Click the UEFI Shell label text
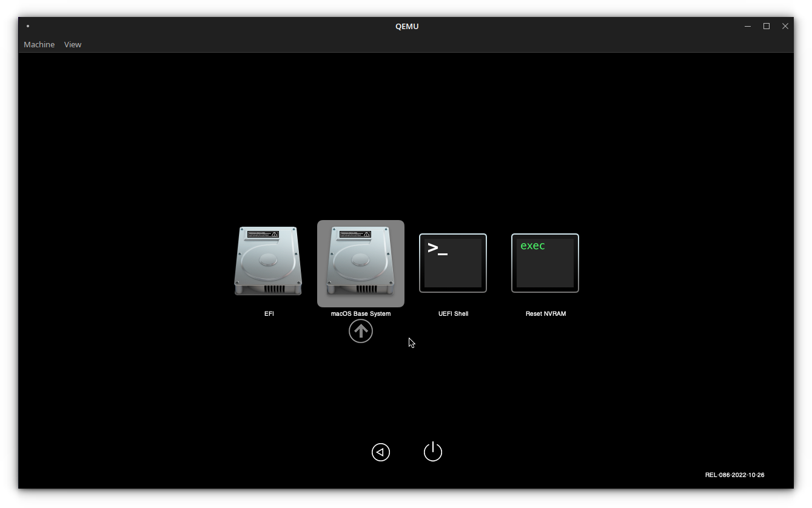Viewport: 812px width, 508px height. [x=453, y=313]
